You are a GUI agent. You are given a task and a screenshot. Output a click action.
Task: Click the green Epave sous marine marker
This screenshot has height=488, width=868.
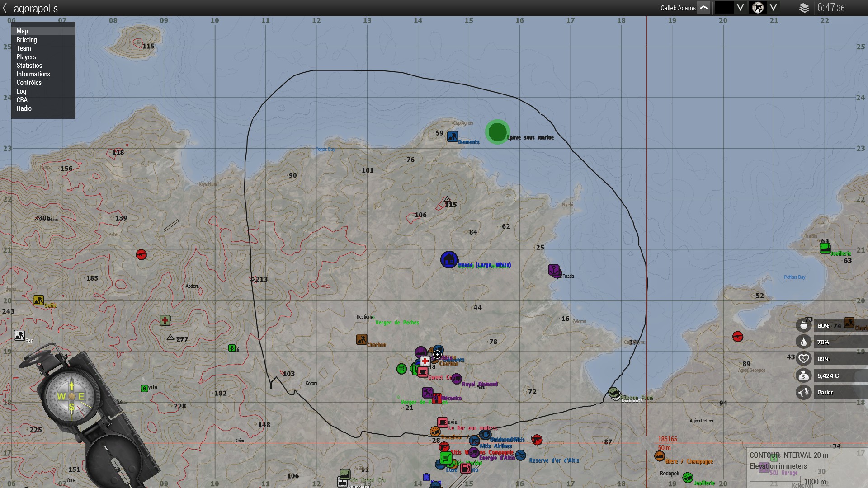pos(497,132)
